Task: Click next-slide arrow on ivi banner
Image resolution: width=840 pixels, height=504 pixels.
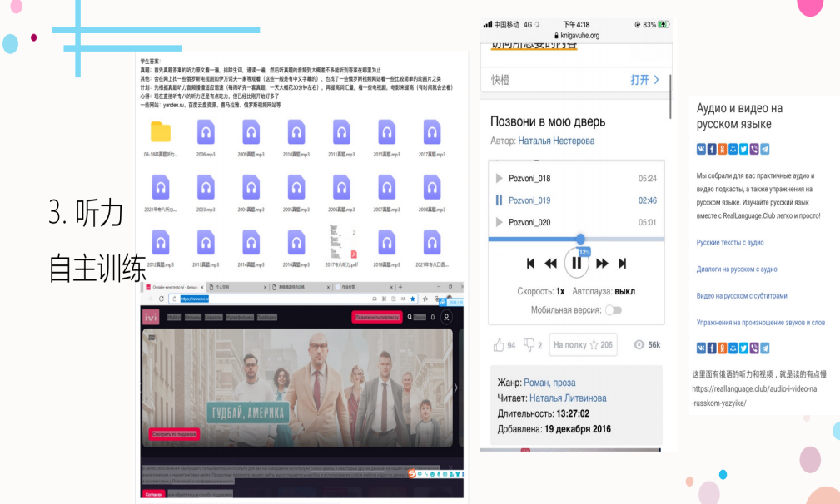Action: click(455, 387)
